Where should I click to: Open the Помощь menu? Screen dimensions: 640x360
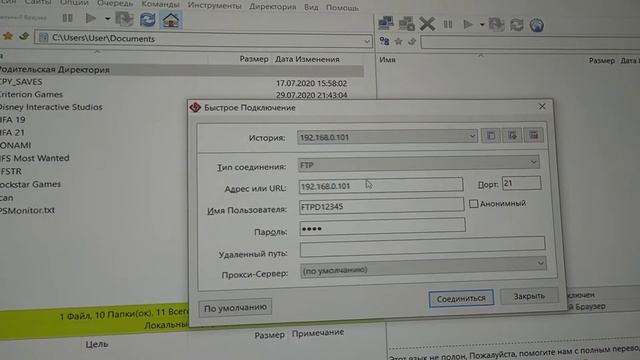(342, 8)
